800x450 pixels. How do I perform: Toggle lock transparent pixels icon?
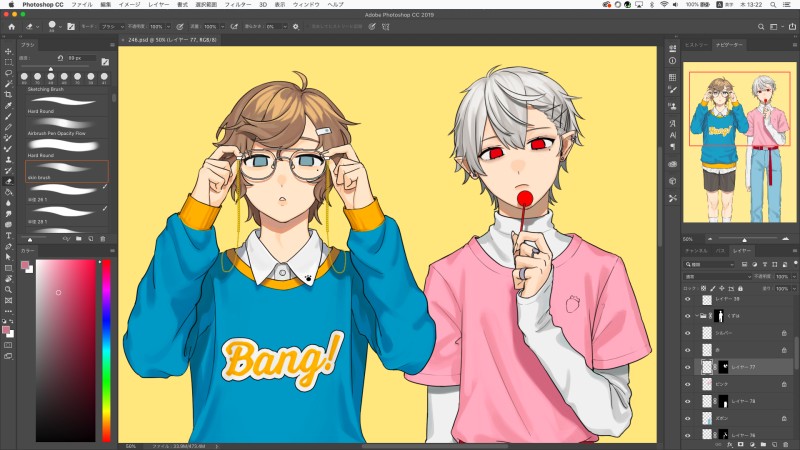(704, 289)
